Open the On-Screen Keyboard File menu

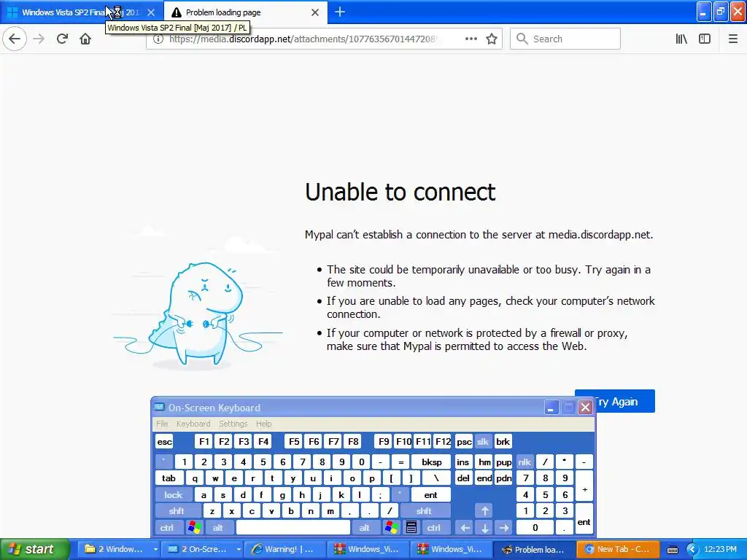[162, 424]
